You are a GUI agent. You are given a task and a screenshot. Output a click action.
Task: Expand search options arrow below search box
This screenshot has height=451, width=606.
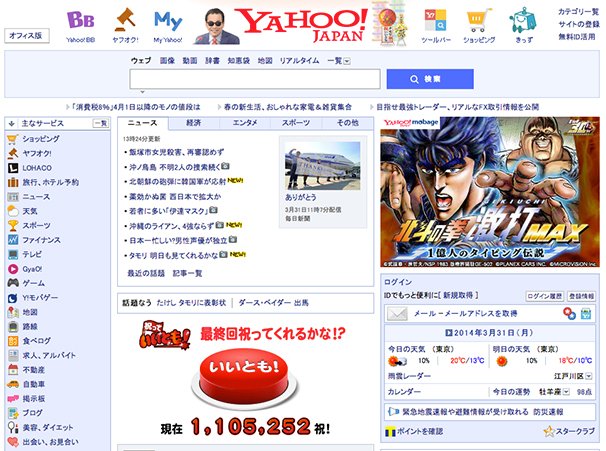143,92
